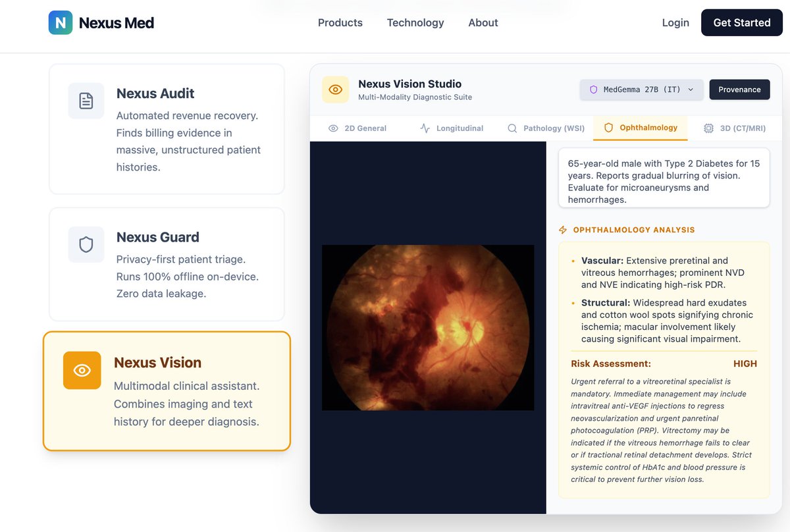Go to the About page
The width and height of the screenshot is (790, 532).
point(483,22)
